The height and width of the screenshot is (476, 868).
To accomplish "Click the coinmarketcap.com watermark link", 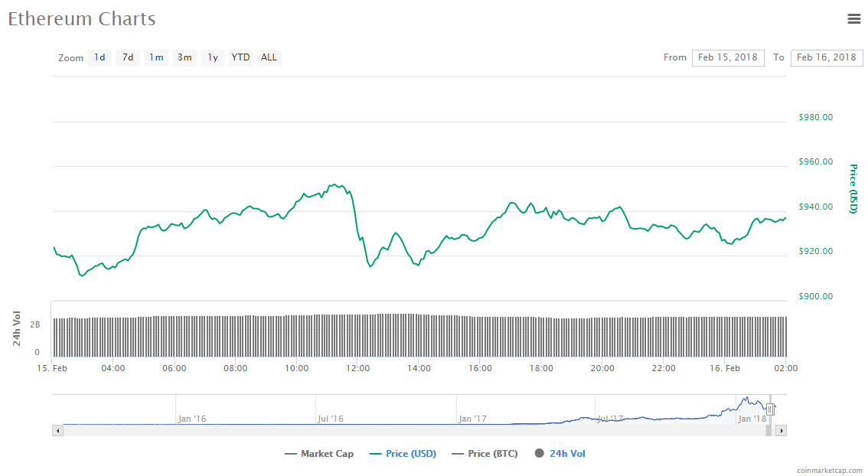I will tap(830, 470).
